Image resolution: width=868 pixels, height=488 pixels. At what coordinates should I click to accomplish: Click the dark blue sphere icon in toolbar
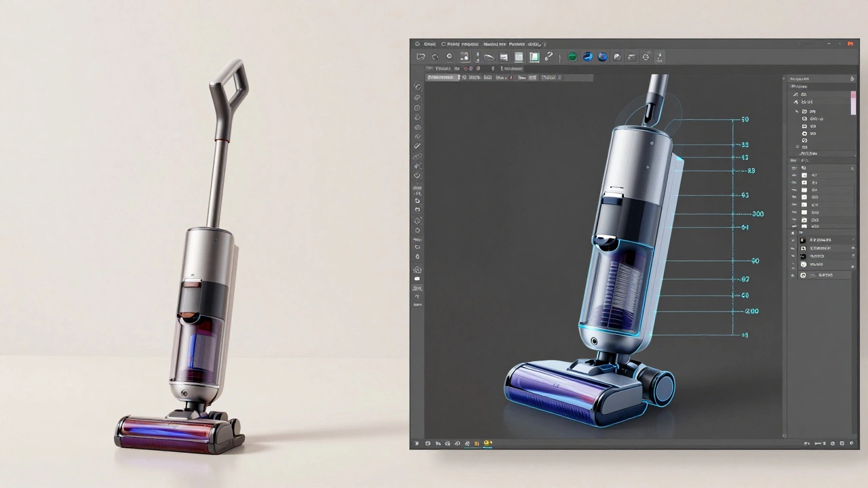602,57
